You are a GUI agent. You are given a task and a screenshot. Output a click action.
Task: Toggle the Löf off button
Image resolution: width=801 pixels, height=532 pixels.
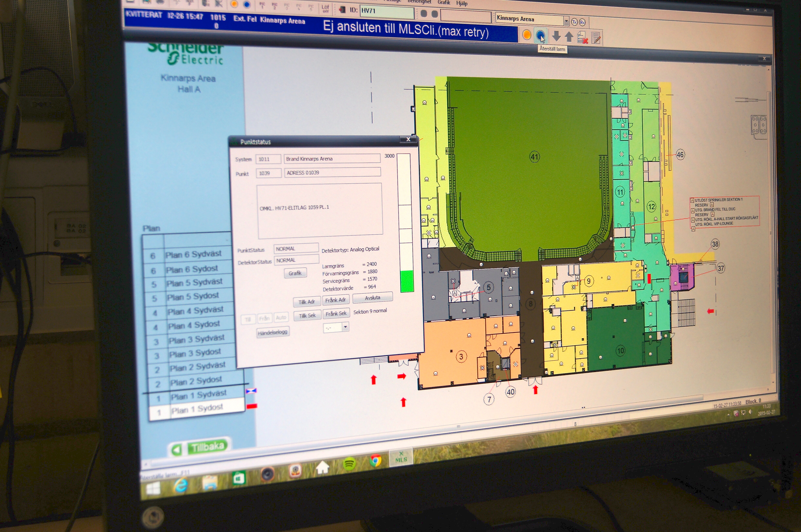325,8
